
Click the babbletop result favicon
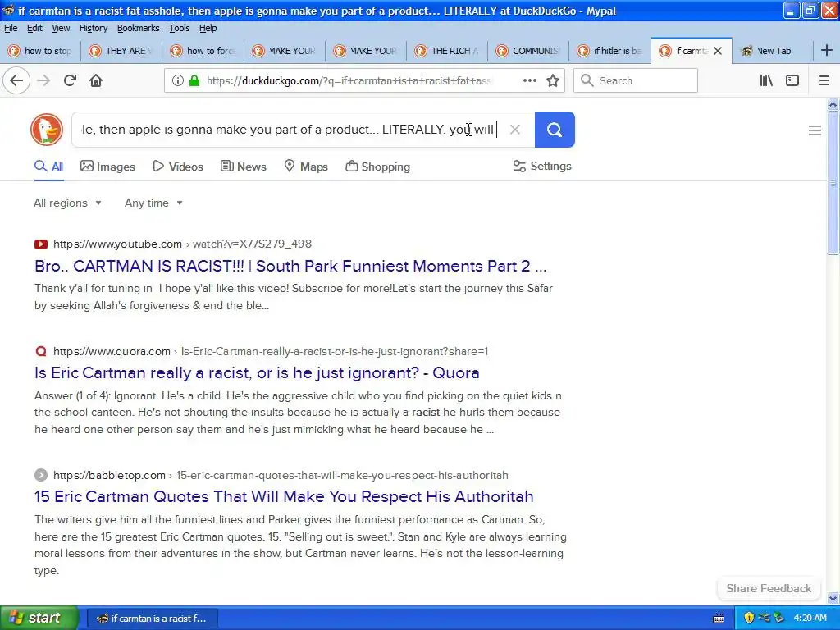(x=41, y=475)
